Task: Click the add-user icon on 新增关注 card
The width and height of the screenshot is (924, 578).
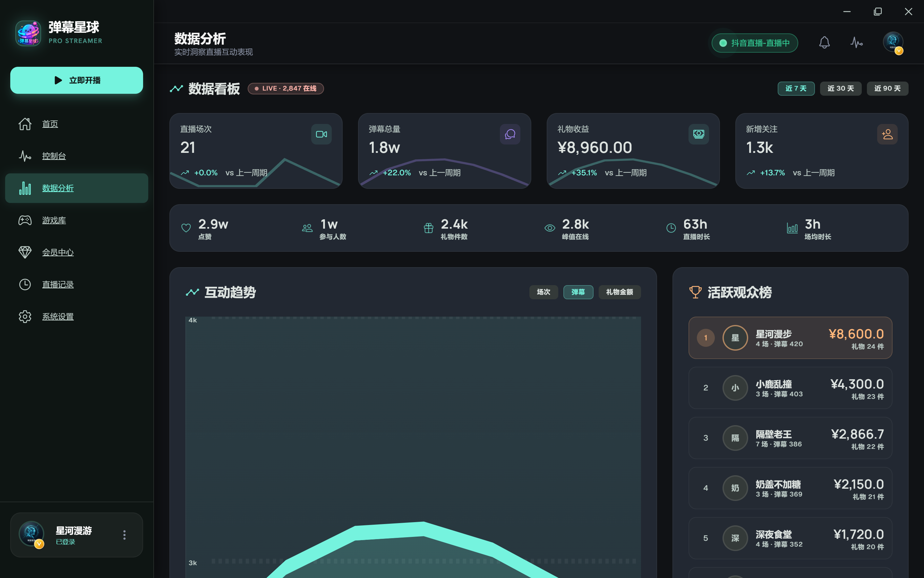Action: point(887,134)
